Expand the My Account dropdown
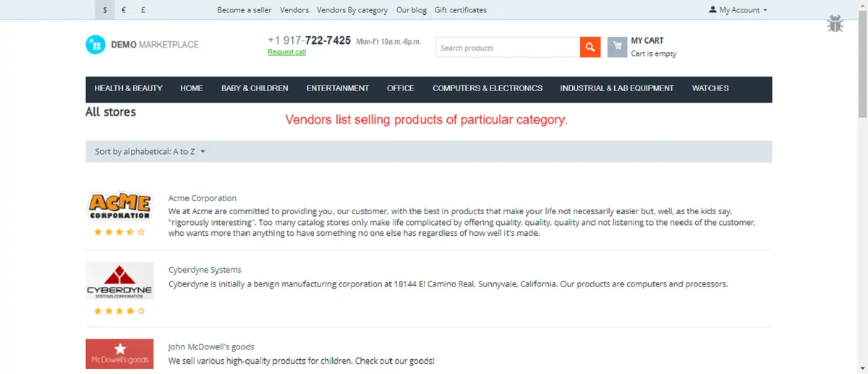This screenshot has width=868, height=374. click(x=738, y=10)
